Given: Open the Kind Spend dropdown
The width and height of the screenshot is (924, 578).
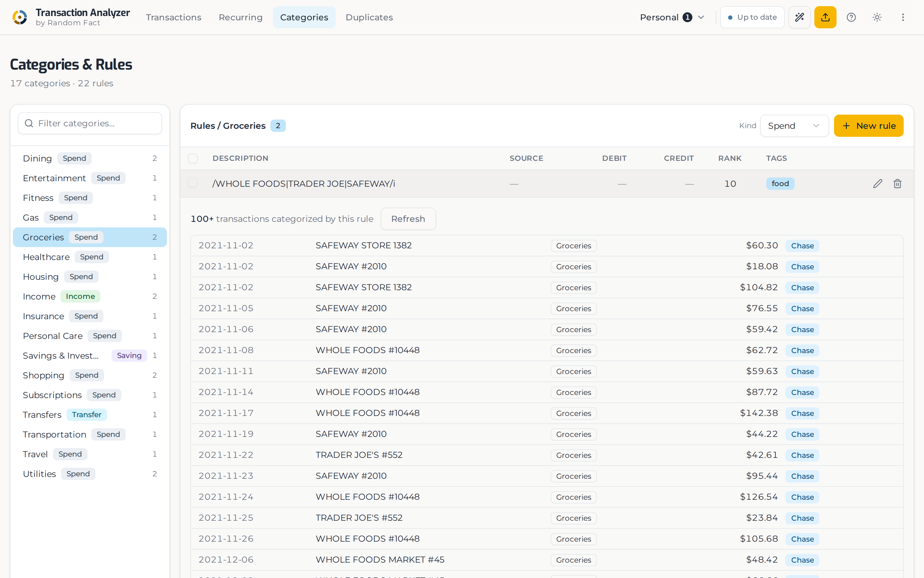Looking at the screenshot, I should pos(794,126).
